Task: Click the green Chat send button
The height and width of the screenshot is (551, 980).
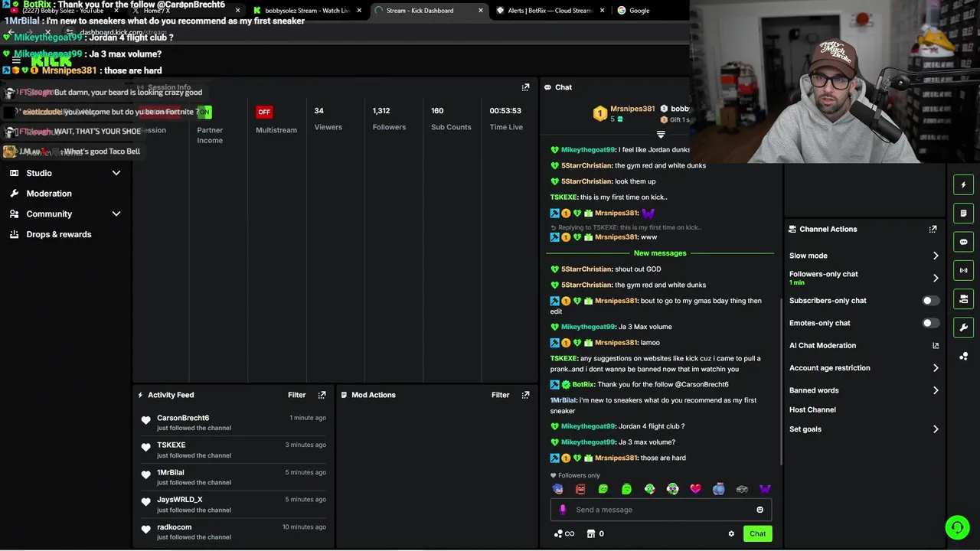Action: pyautogui.click(x=757, y=533)
